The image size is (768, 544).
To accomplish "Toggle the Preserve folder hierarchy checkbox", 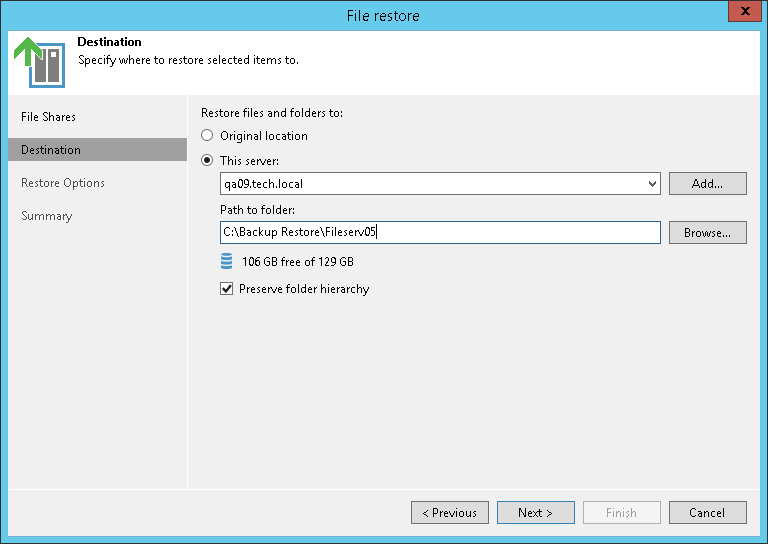I will tap(227, 289).
